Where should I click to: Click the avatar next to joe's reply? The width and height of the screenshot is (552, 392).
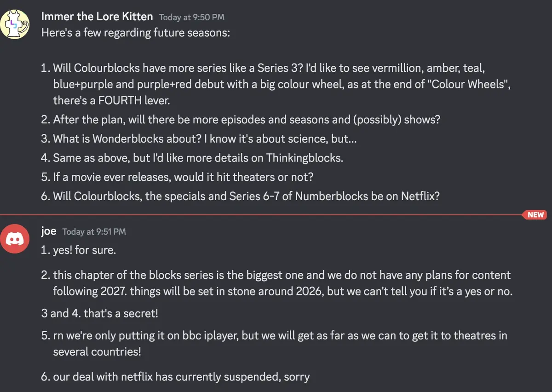pyautogui.click(x=15, y=238)
